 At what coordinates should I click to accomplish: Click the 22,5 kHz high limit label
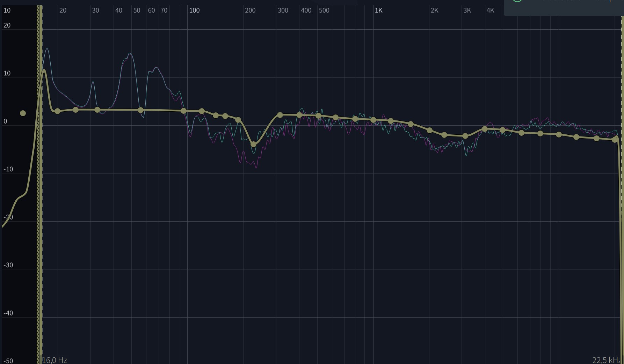click(607, 360)
